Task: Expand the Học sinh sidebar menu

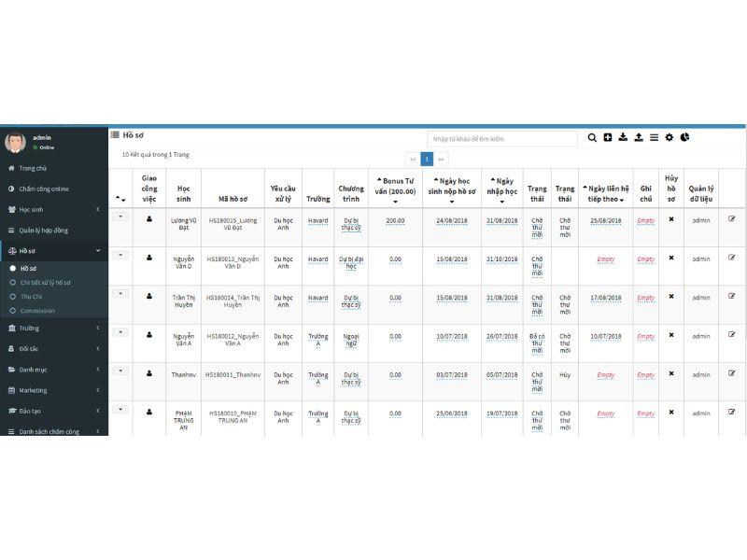Action: click(54, 209)
